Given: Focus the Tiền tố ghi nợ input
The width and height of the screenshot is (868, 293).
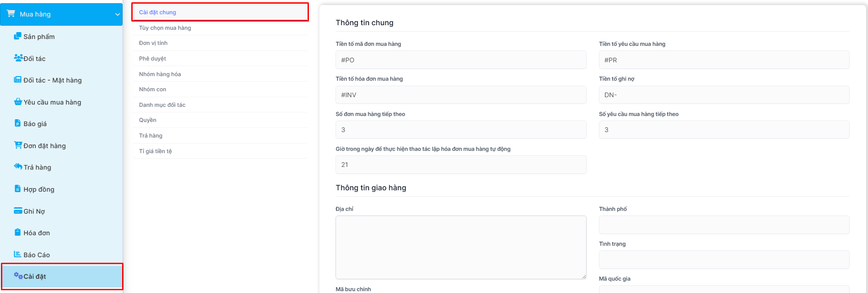Looking at the screenshot, I should pos(723,95).
